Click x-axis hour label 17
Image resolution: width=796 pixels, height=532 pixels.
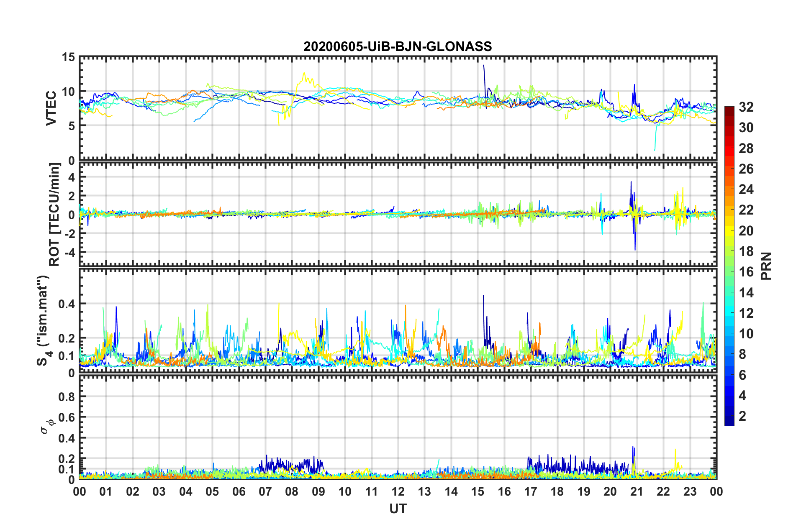click(x=531, y=491)
